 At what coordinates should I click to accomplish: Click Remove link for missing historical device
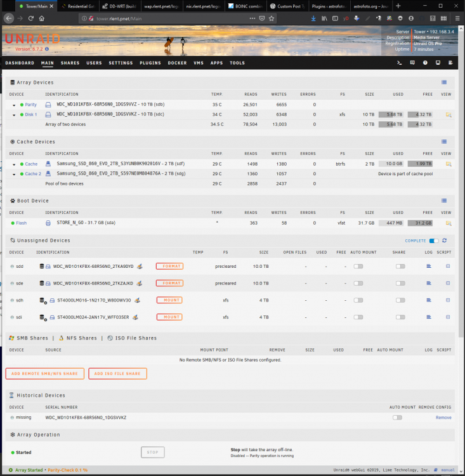click(443, 418)
